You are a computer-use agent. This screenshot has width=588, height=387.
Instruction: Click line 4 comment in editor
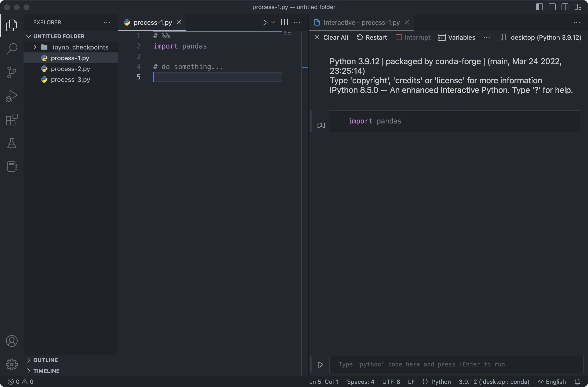(188, 67)
